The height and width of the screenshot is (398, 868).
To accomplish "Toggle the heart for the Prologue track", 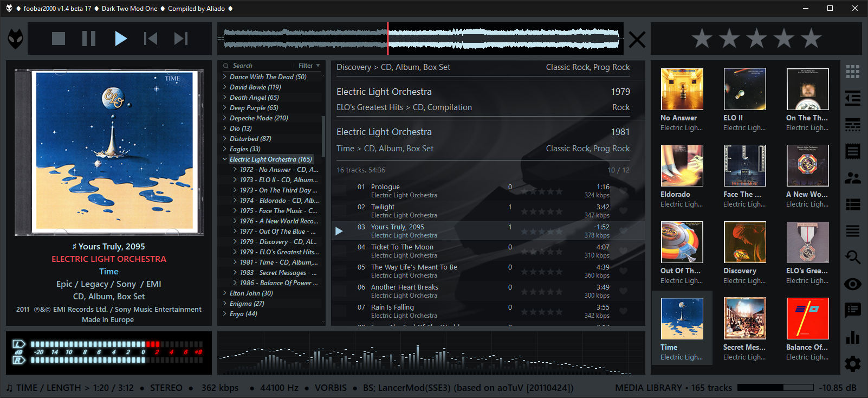I will tap(623, 191).
